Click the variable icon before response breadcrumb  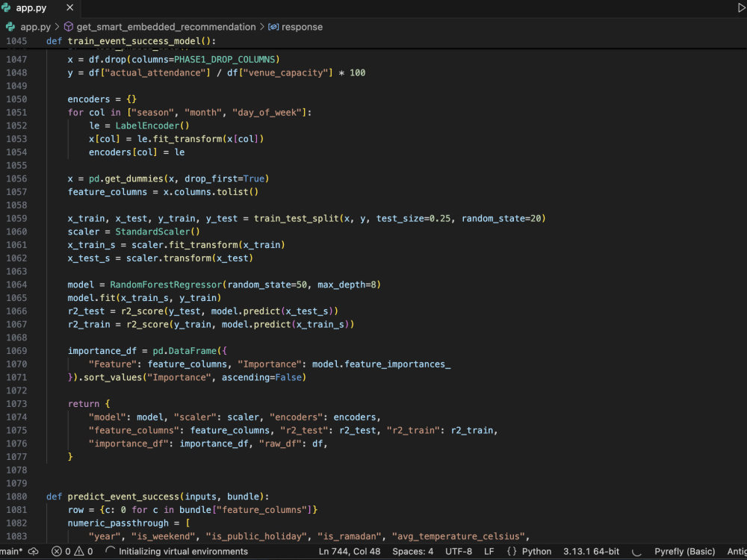tap(273, 27)
